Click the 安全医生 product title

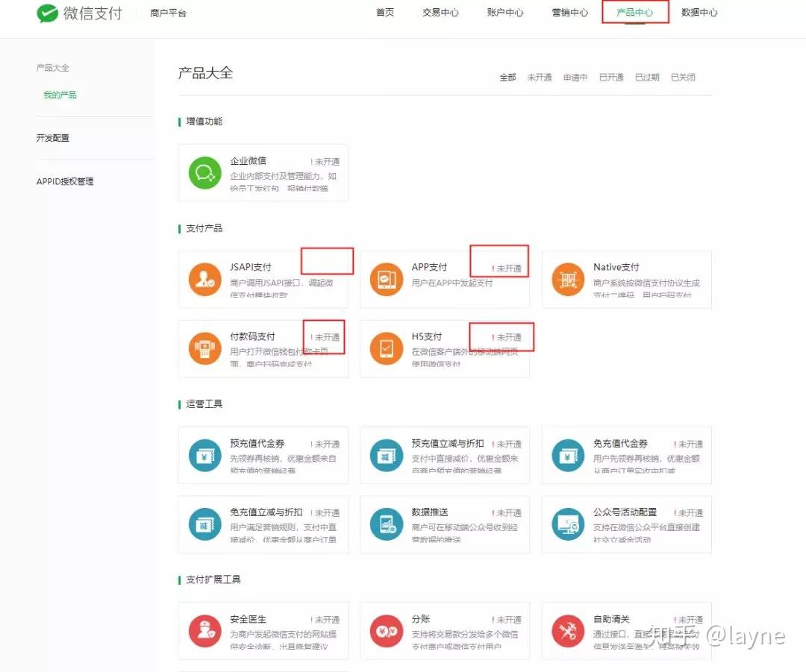(x=248, y=619)
